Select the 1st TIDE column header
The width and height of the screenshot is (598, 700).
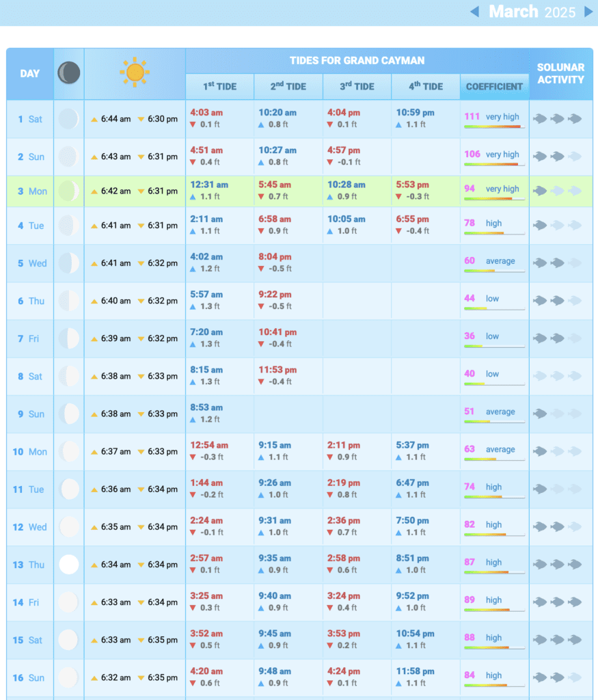(x=219, y=87)
